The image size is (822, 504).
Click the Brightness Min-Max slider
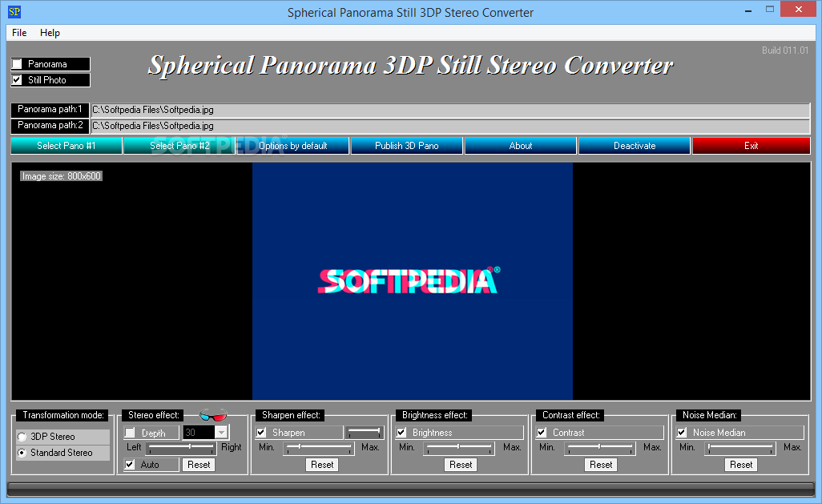[x=459, y=448]
